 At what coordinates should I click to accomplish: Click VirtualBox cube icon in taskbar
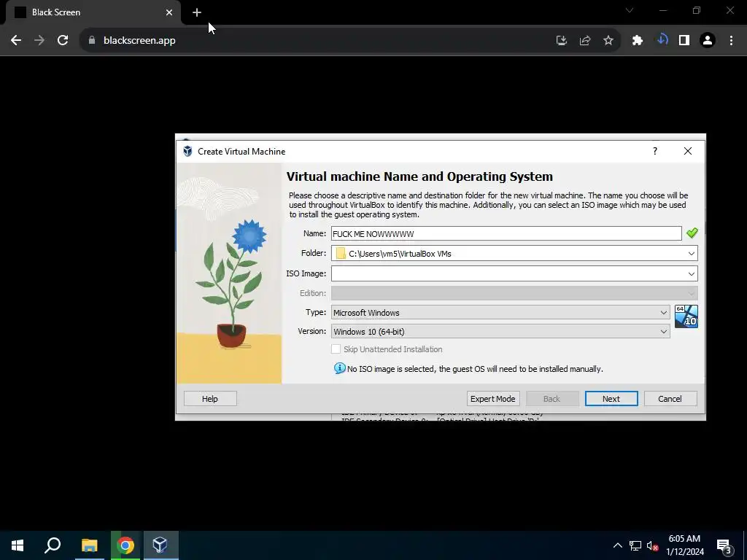[160, 545]
